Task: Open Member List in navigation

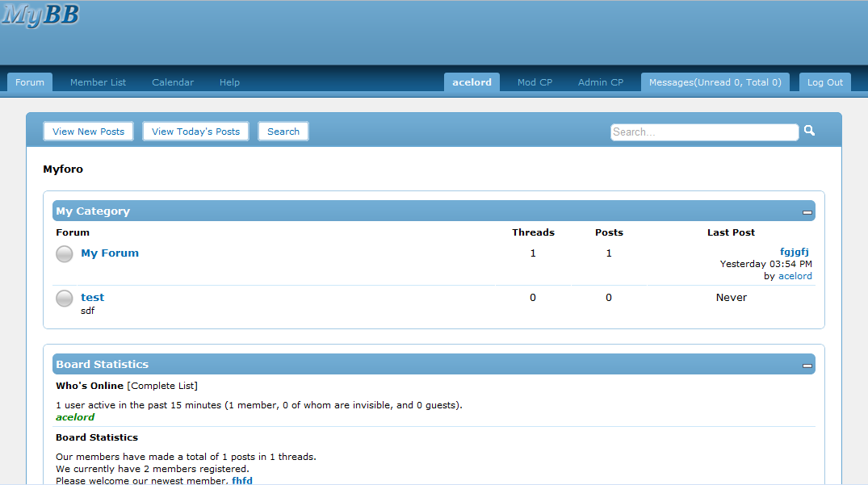Action: [98, 82]
